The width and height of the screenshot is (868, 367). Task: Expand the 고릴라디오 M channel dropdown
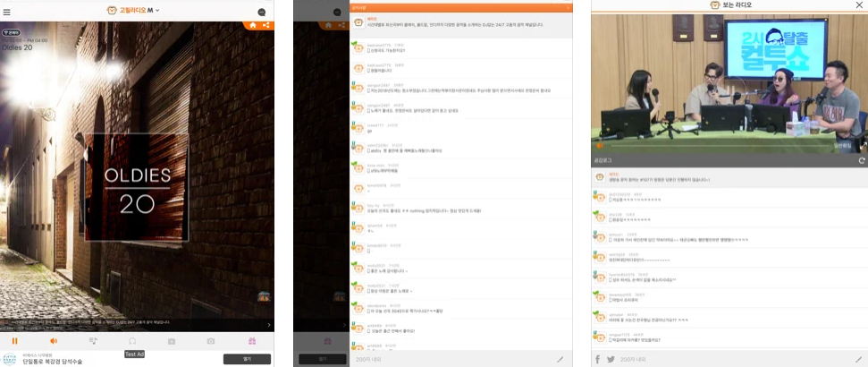133,10
